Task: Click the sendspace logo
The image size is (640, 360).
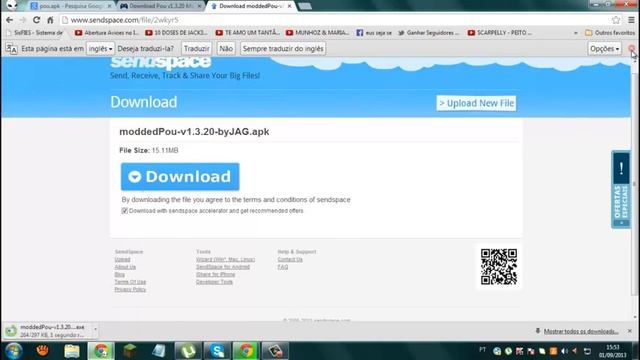Action: tap(161, 63)
